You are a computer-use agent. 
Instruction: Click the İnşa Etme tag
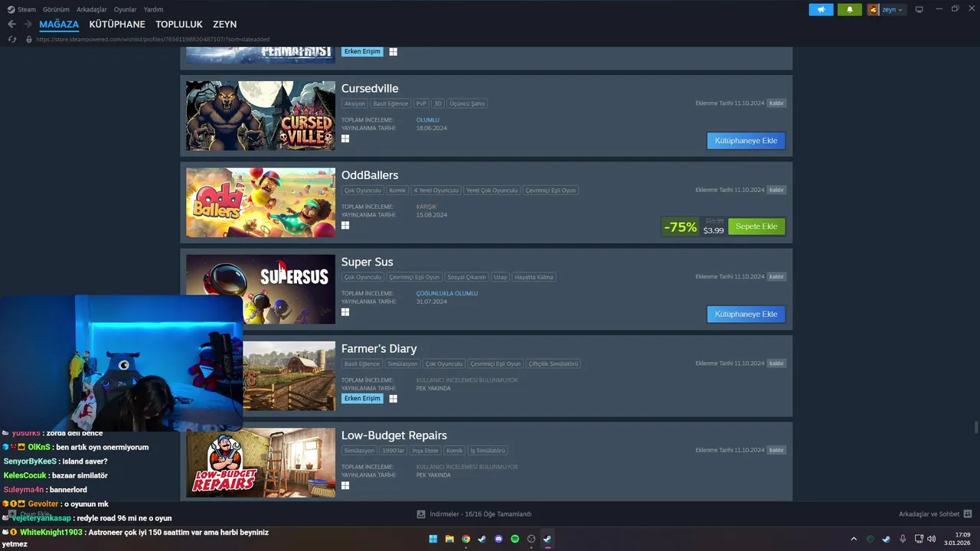(425, 451)
